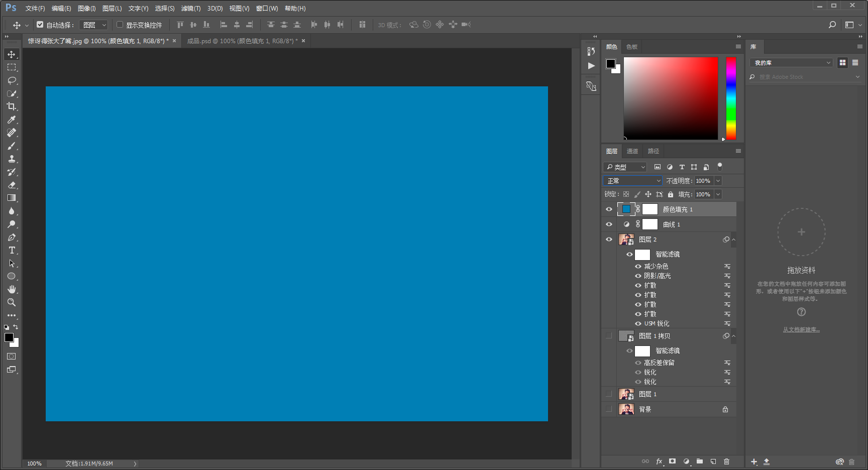Switch to the 路径 tab
The width and height of the screenshot is (868, 470).
pyautogui.click(x=654, y=151)
